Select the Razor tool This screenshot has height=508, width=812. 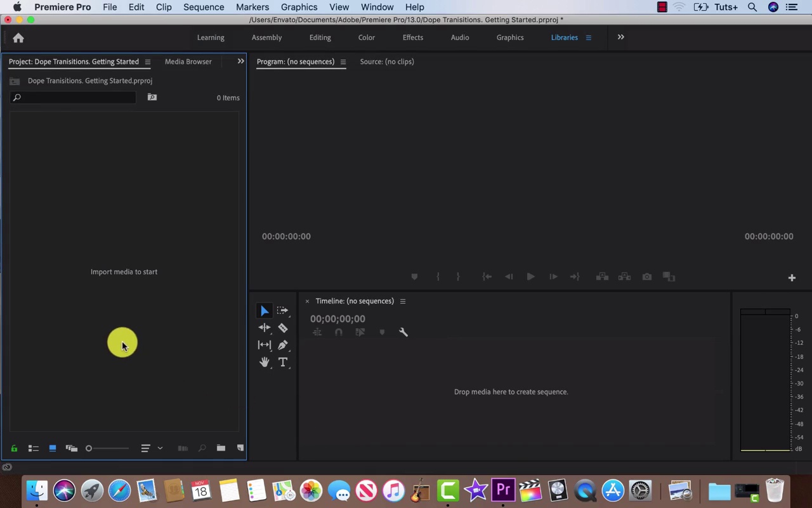[283, 328]
